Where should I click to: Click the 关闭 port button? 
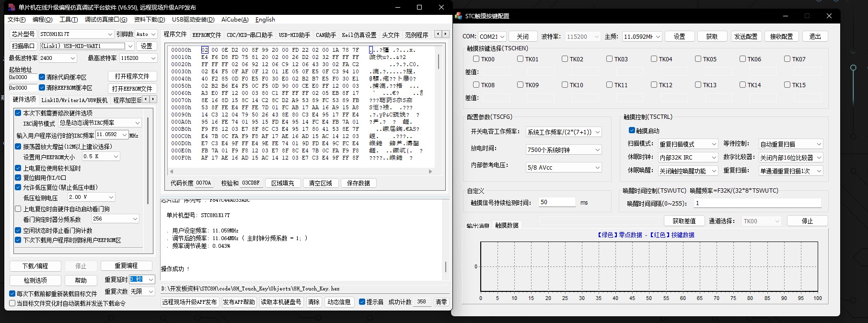click(522, 36)
